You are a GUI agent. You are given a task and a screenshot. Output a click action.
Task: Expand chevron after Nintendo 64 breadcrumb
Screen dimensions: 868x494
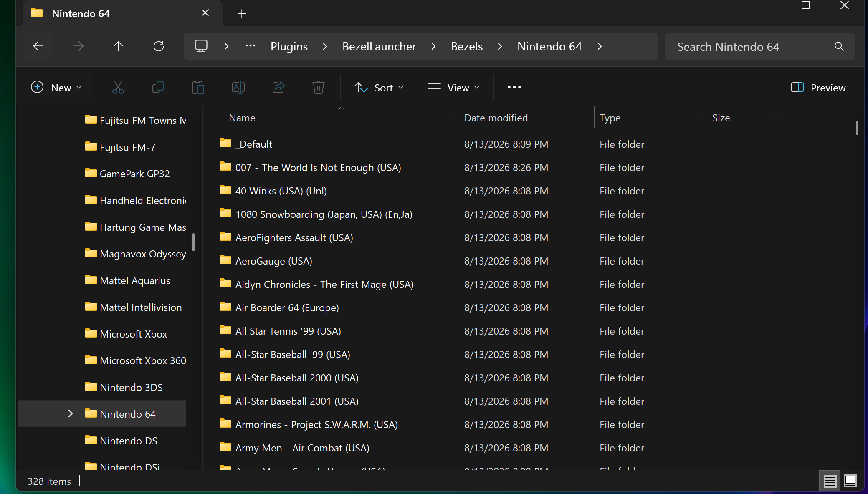[600, 46]
